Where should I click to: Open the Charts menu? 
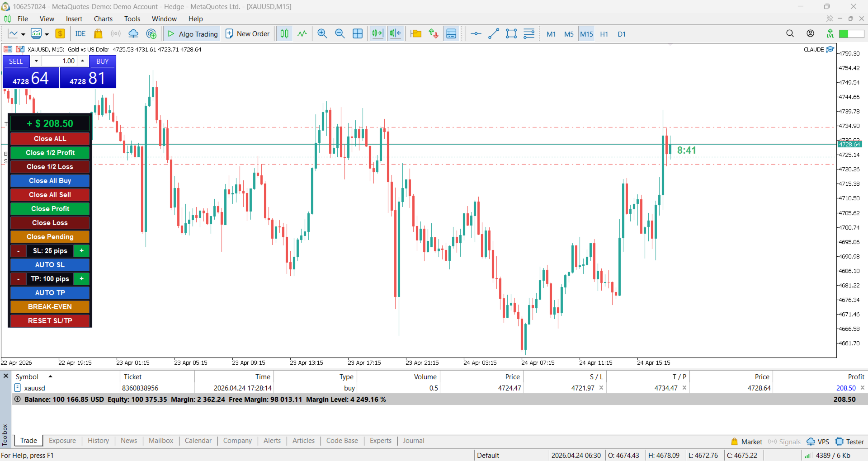click(103, 19)
